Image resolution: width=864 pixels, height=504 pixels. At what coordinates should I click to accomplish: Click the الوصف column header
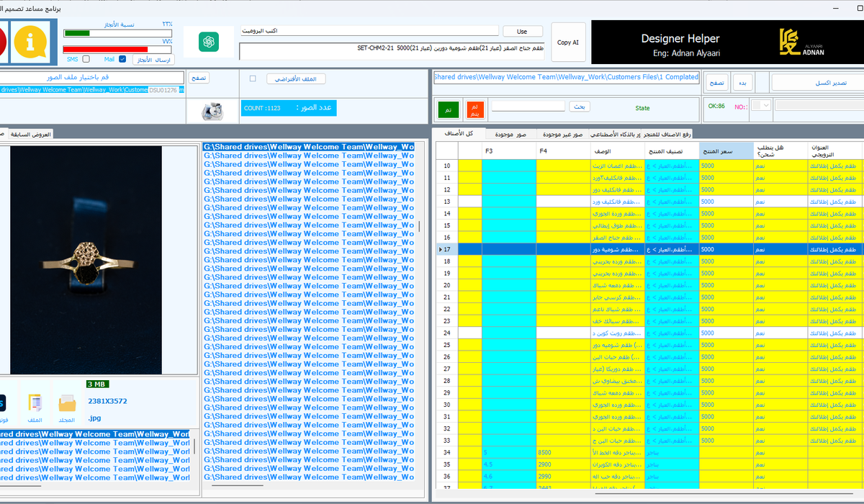[x=618, y=151]
